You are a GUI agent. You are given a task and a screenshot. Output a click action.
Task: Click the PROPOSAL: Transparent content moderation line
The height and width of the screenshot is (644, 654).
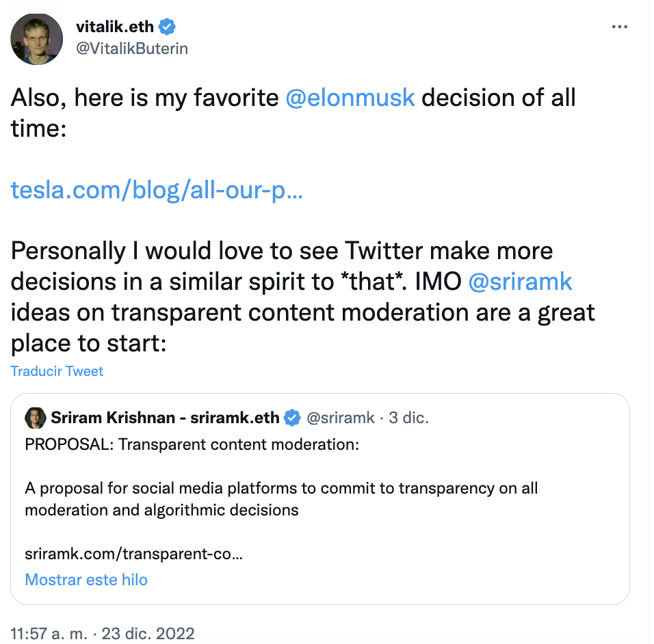[x=192, y=444]
